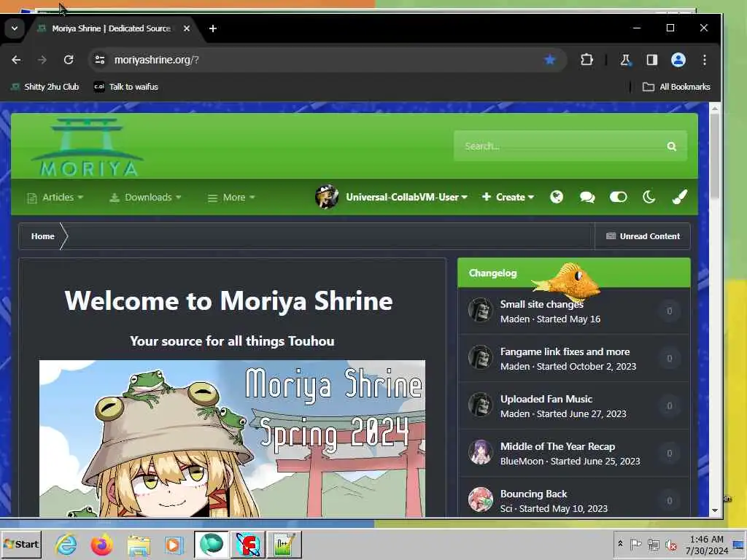Open the browser side panel icon
Image resolution: width=747 pixels, height=560 pixels.
click(x=651, y=60)
